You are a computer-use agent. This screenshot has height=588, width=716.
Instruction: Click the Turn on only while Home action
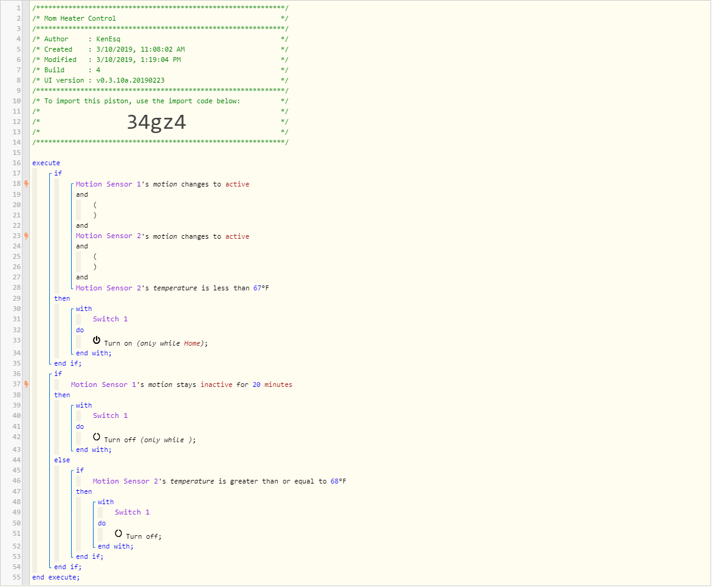[156, 344]
